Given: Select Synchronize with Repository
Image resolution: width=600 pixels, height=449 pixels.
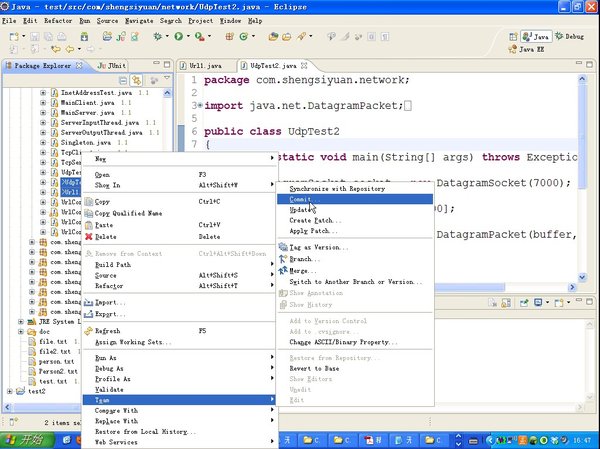Looking at the screenshot, I should (336, 187).
